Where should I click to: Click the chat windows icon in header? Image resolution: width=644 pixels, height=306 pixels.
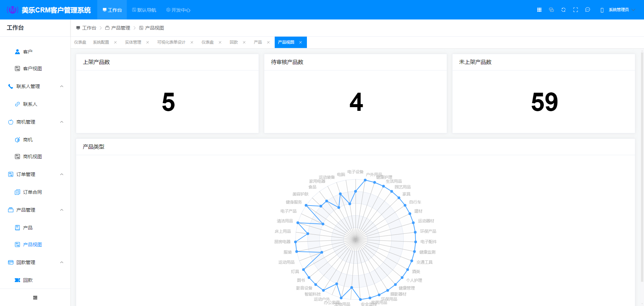(x=551, y=10)
